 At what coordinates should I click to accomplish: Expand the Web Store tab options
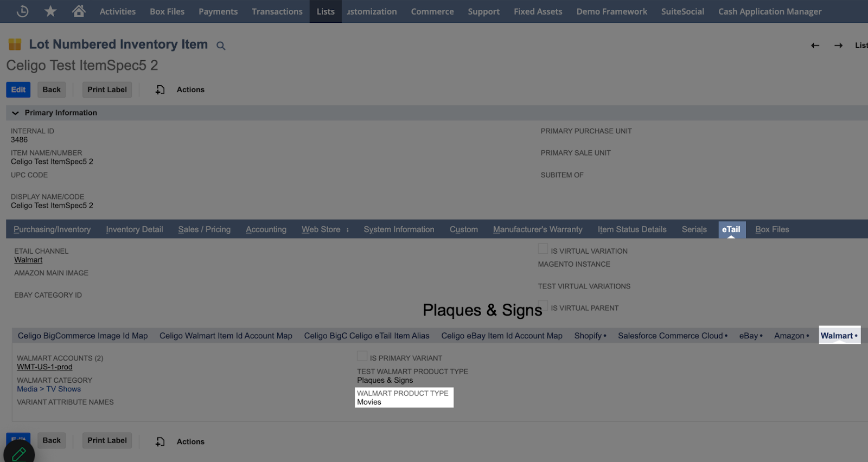pyautogui.click(x=348, y=230)
